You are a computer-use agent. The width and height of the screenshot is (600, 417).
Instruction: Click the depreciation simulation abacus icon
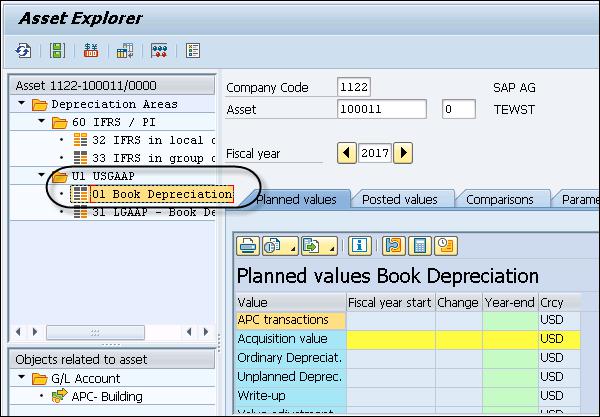(159, 50)
